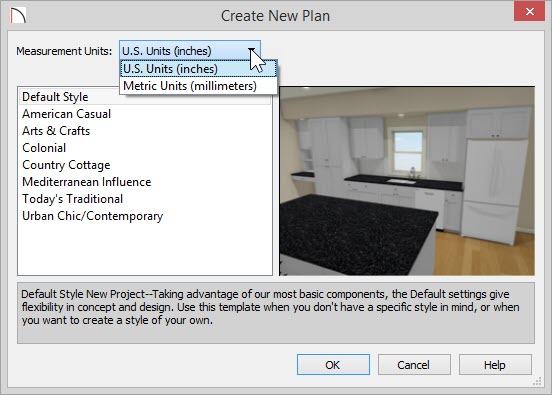Select Country Cottage style
Screen dimensions: 552x395
tap(145, 165)
